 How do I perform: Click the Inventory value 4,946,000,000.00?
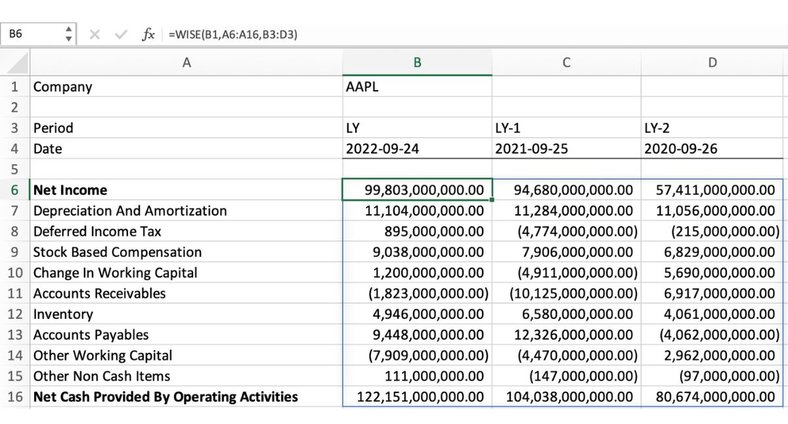point(416,314)
